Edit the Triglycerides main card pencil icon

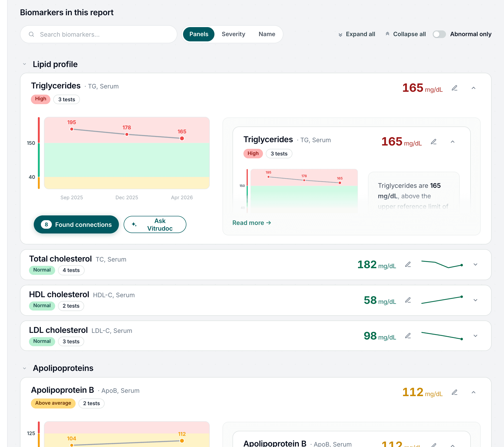pyautogui.click(x=455, y=88)
